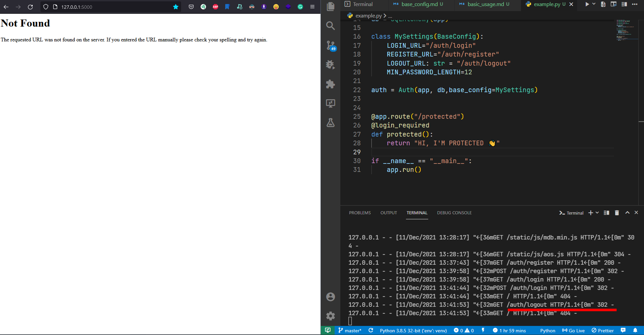644x335 pixels.
Task: Open the Testing flask view
Action: pyautogui.click(x=331, y=123)
